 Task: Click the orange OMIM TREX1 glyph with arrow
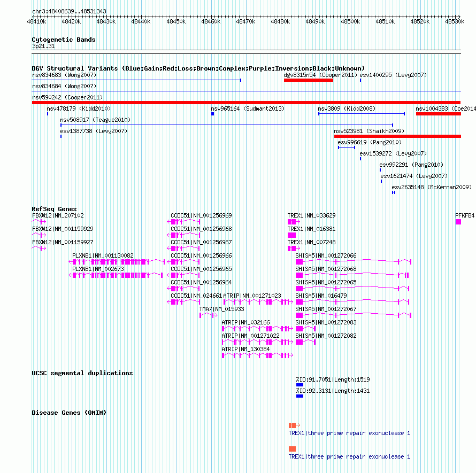click(x=294, y=425)
